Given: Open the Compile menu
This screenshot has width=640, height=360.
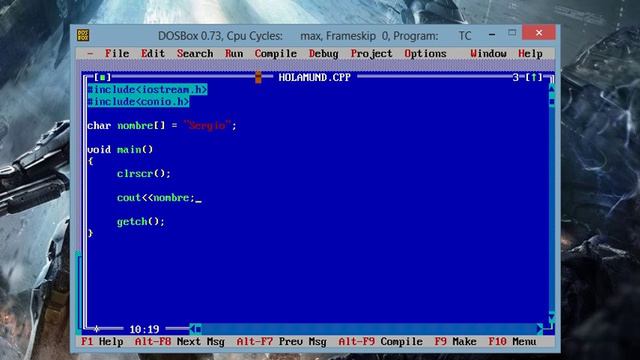Looking at the screenshot, I should pos(276,53).
